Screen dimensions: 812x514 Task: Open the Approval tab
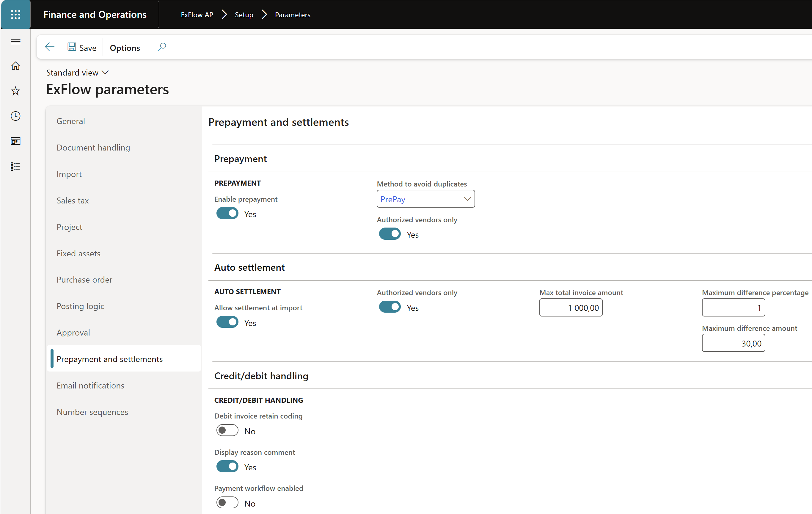[124, 333]
